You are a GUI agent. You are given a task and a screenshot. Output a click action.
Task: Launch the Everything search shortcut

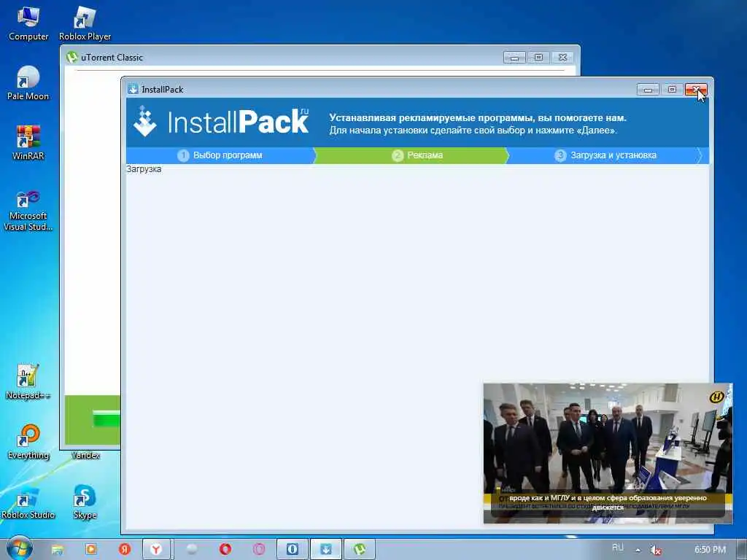tap(28, 442)
